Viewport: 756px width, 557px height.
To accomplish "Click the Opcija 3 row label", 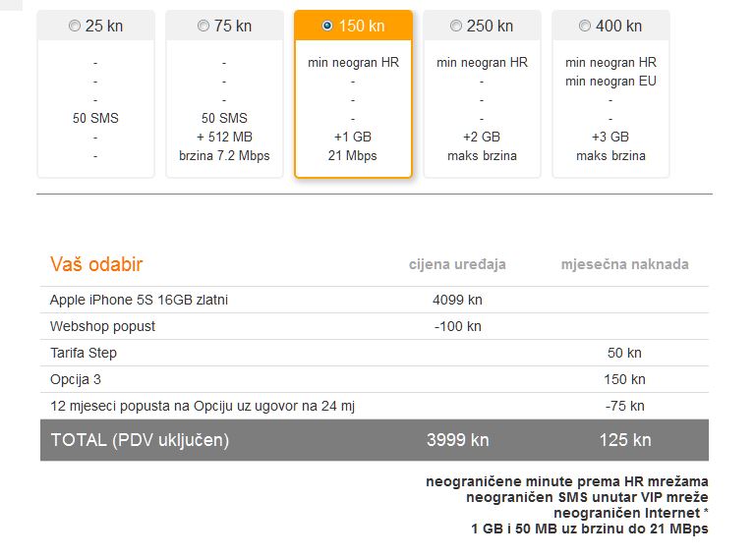I will 76,379.
